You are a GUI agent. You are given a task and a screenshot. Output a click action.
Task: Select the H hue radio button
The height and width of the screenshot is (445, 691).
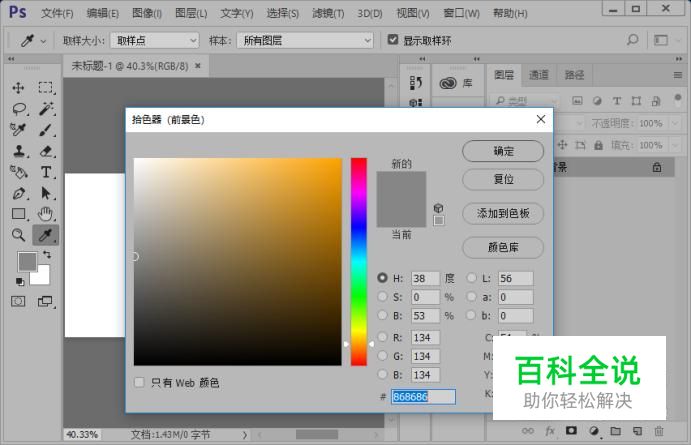382,278
